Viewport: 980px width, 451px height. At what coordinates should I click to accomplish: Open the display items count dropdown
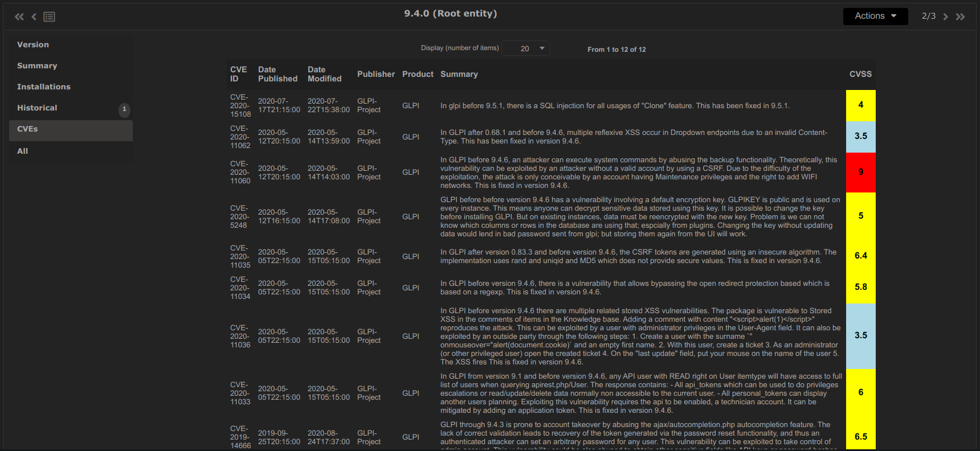(x=526, y=48)
